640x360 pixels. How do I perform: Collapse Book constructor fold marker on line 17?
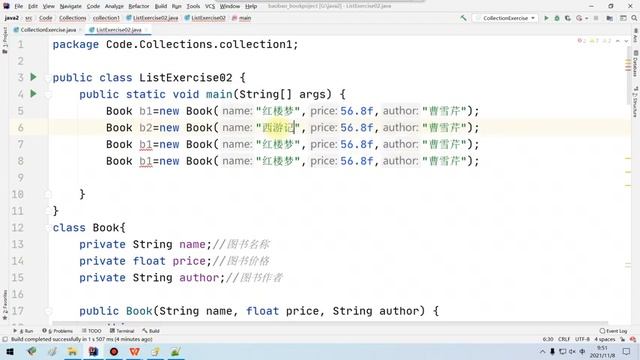[x=48, y=311]
